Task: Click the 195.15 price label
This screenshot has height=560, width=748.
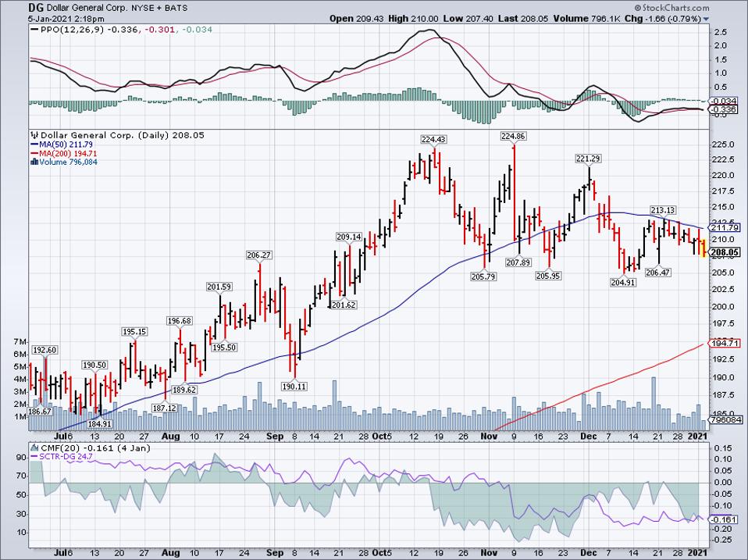Action: click(x=134, y=331)
